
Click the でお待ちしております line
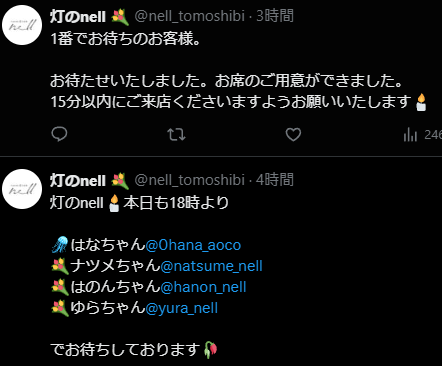point(134,350)
